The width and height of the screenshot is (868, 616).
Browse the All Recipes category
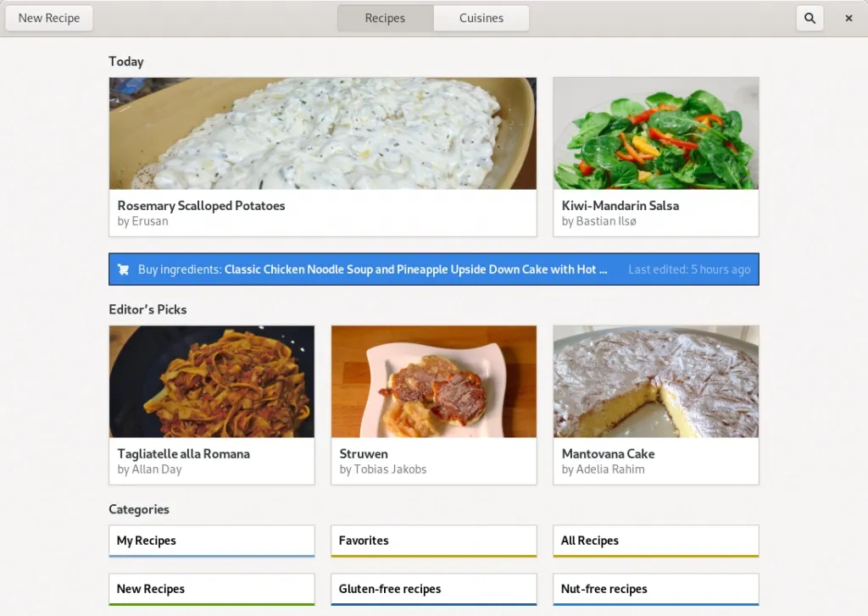click(x=655, y=541)
